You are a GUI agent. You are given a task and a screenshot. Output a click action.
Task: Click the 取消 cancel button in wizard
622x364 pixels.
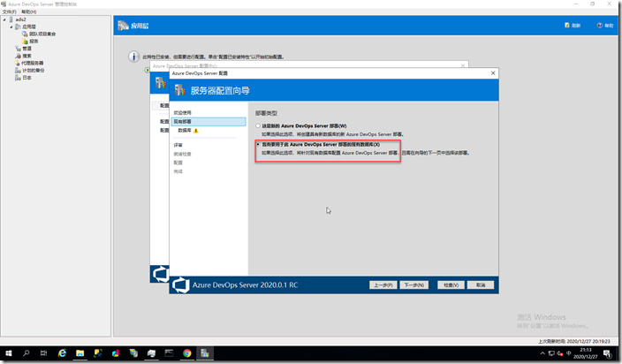(x=481, y=284)
